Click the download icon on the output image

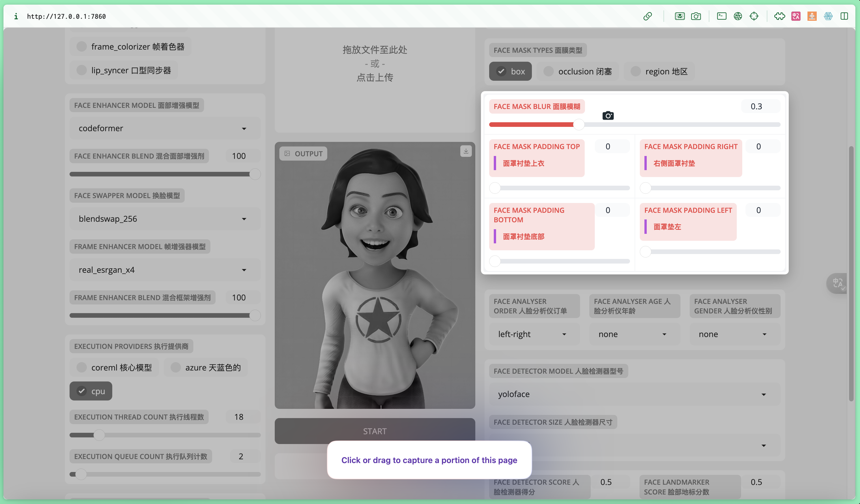tap(465, 151)
